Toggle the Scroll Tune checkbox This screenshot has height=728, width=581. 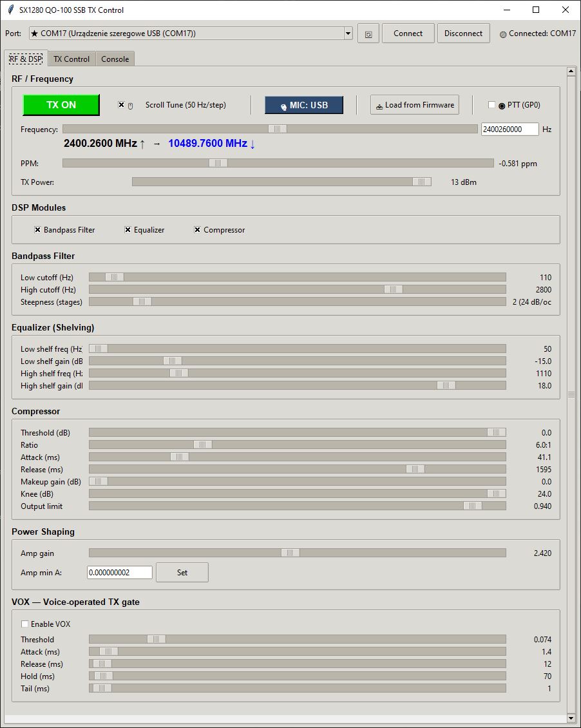click(121, 105)
